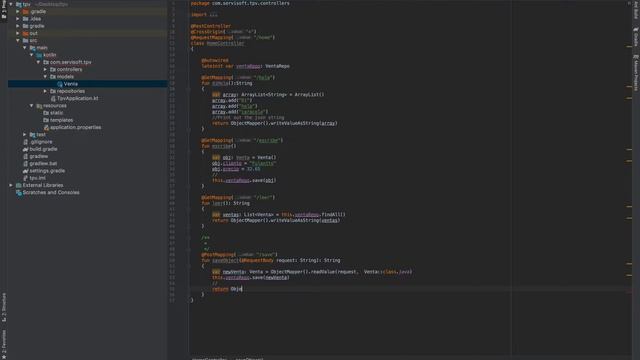Image resolution: width=640 pixels, height=360 pixels.
Task: Open the Structure tool window tab
Action: point(4,307)
